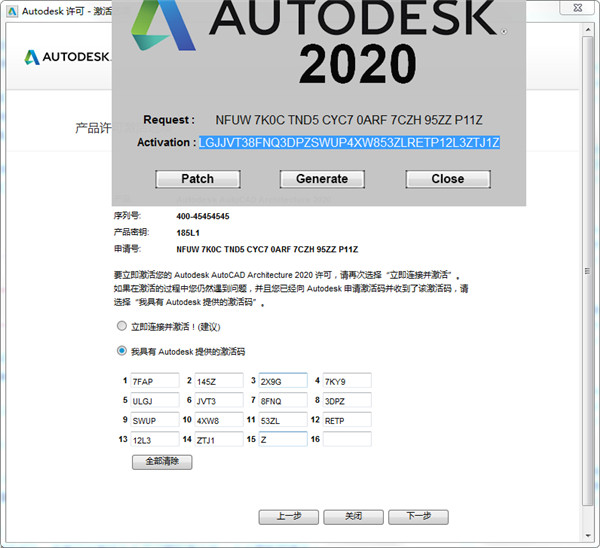600x548 pixels.
Task: Focus activation box 12 containing RETP
Action: coord(346,420)
